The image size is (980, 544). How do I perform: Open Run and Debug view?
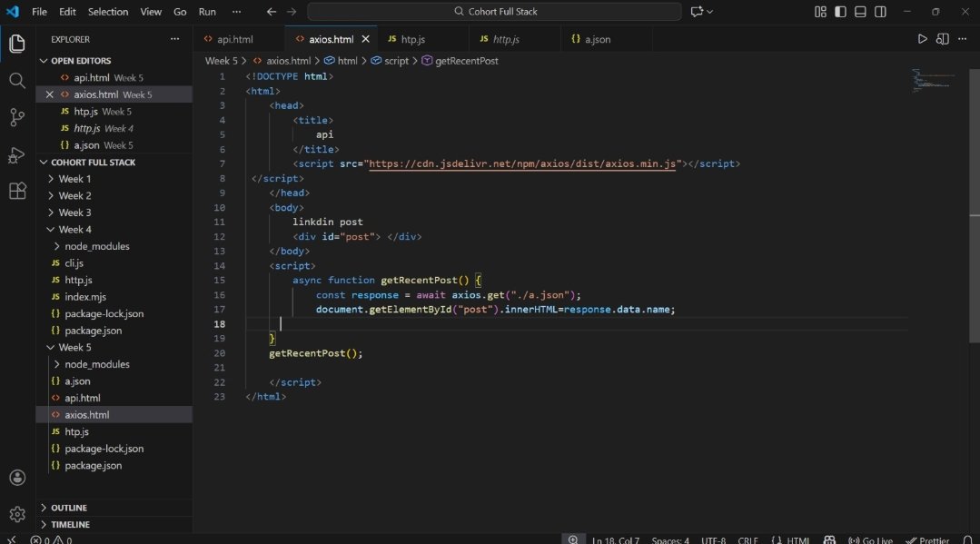(17, 154)
